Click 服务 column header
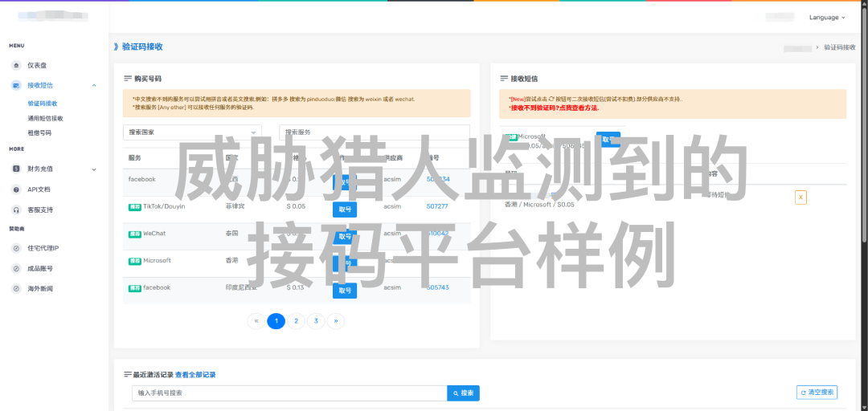This screenshot has width=868, height=411. (x=135, y=157)
